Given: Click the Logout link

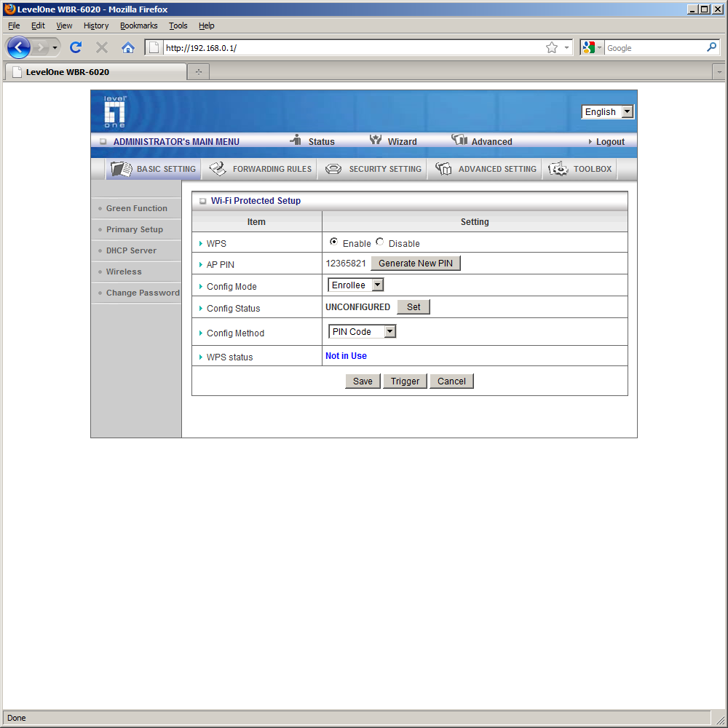Looking at the screenshot, I should (x=610, y=142).
